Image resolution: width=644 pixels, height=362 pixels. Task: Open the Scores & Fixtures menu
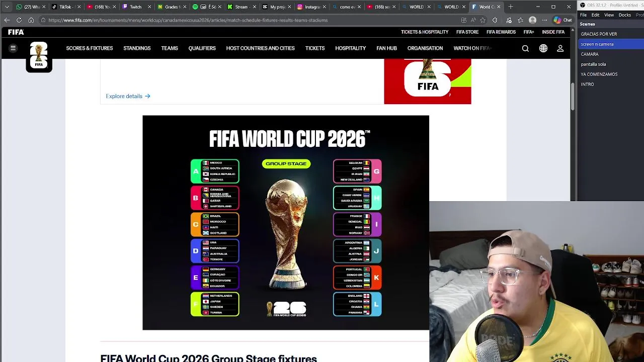click(90, 48)
